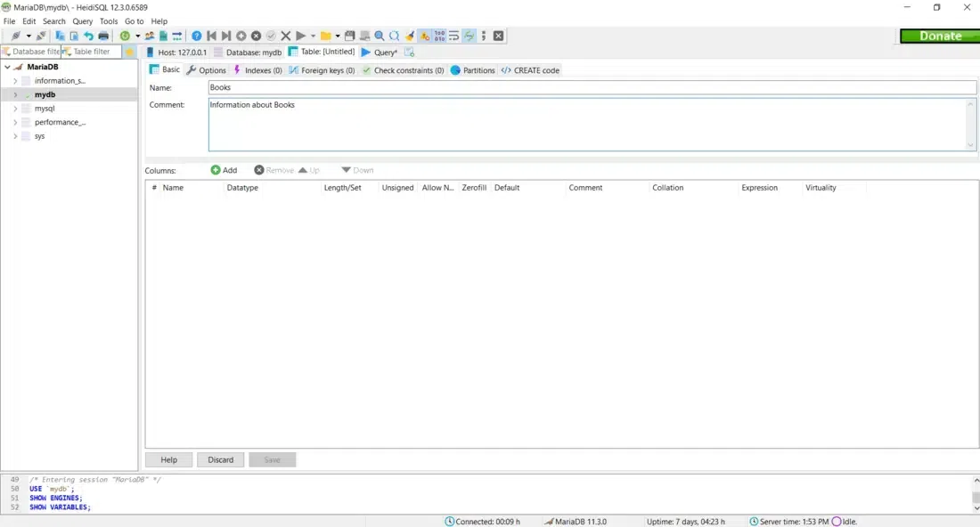Click the Save toolbar disk icon
Viewport: 980px width, 527px height.
pos(350,36)
